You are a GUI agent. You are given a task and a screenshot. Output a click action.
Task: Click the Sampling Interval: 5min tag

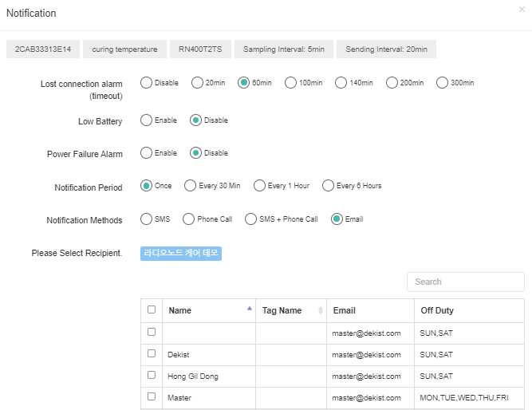(284, 49)
